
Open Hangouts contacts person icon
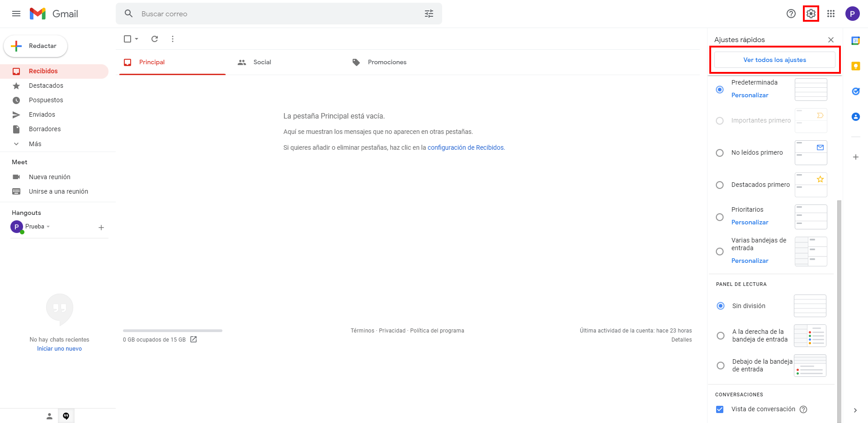pos(50,416)
